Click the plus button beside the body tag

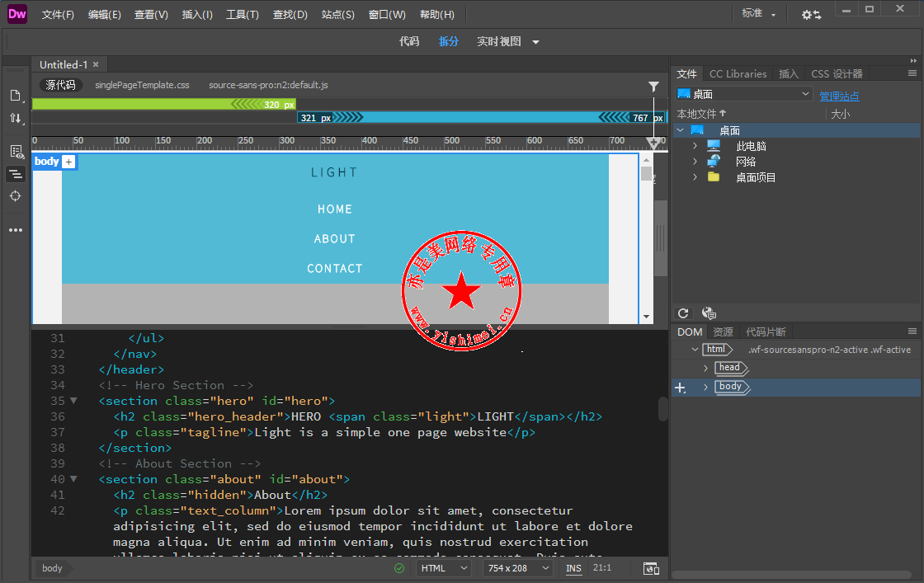point(69,162)
